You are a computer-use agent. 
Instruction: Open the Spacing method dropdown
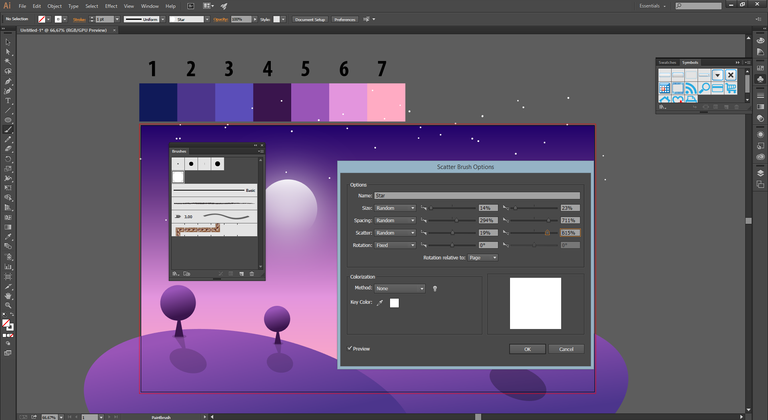click(395, 221)
